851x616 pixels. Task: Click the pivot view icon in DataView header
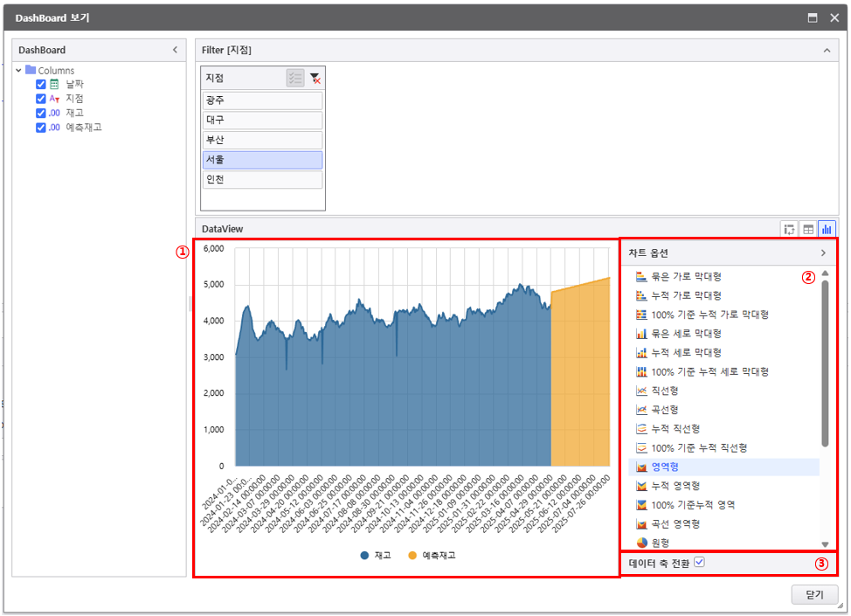point(790,229)
